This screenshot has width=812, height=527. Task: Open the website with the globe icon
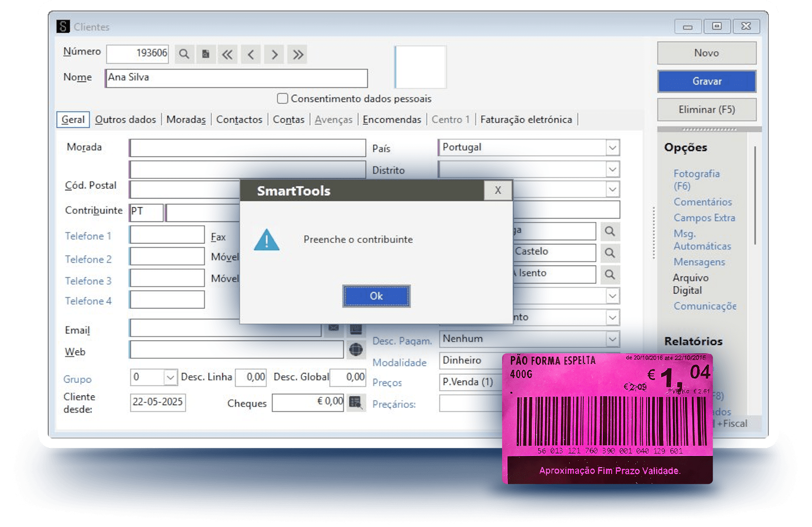[357, 350]
